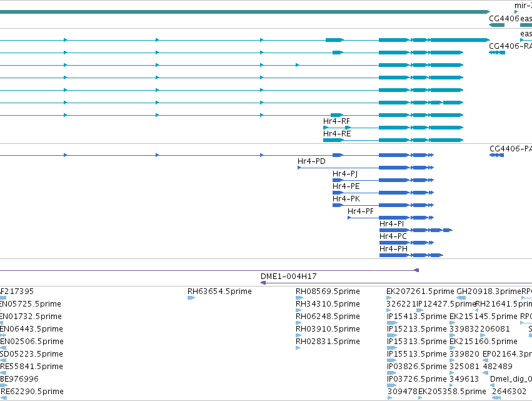Select EST SD05223.5prime label
Viewport: 532px width, 401px height.
tap(31, 354)
